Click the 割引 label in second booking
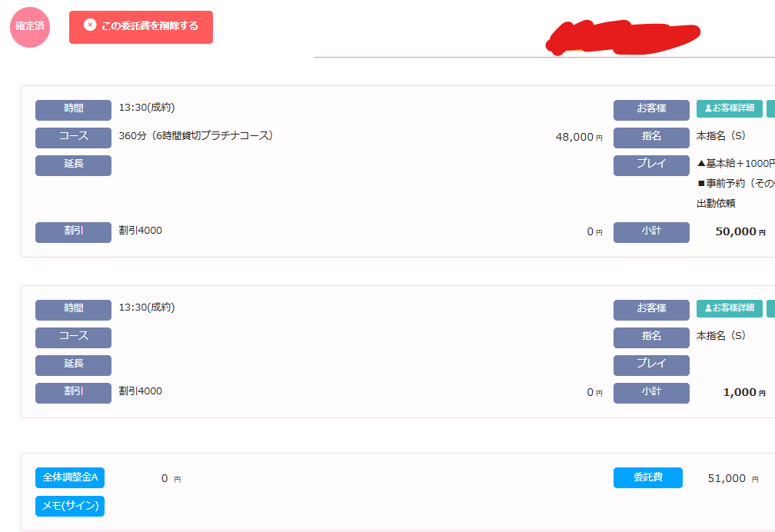Viewport: 775px width, 532px height. click(x=73, y=393)
